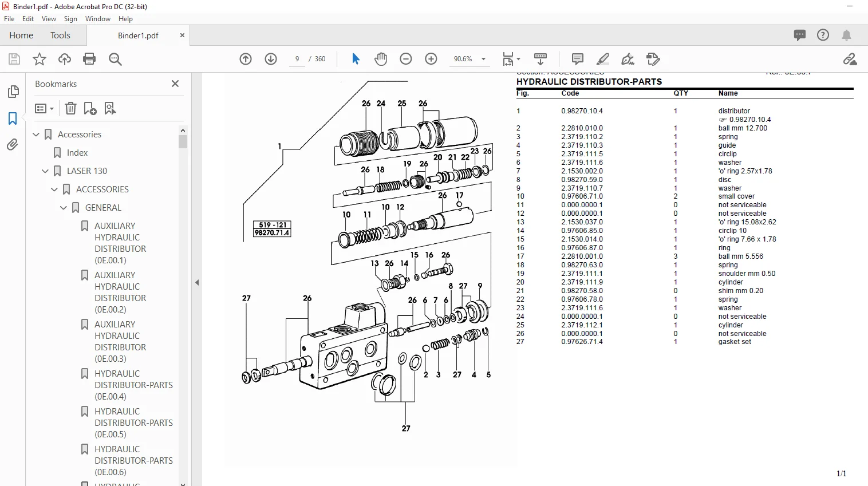Add a new bookmark icon
This screenshot has height=486, width=868.
(x=90, y=108)
